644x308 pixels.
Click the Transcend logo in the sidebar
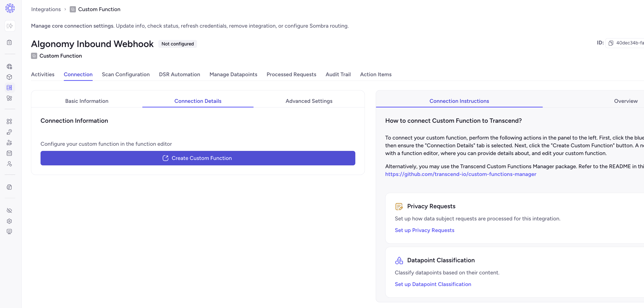click(x=10, y=8)
